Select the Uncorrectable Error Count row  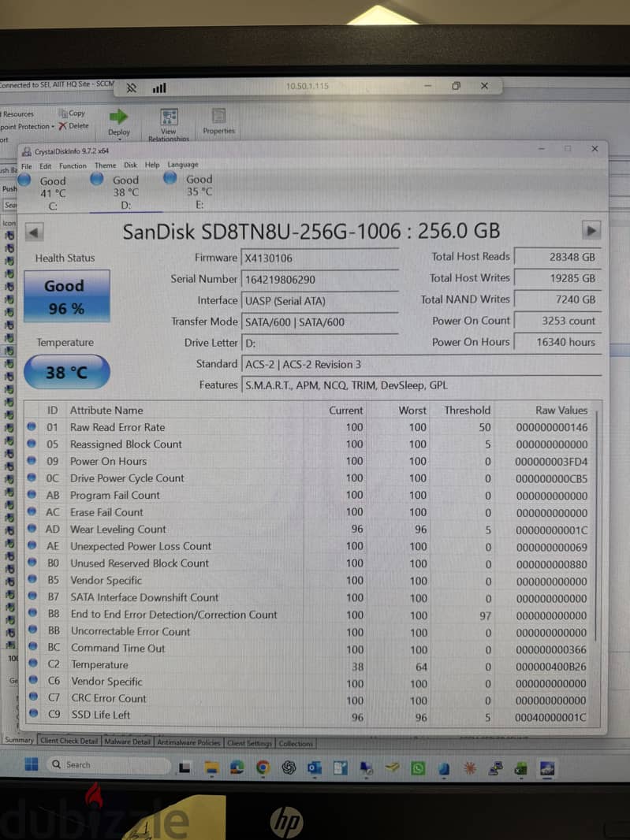pos(310,632)
